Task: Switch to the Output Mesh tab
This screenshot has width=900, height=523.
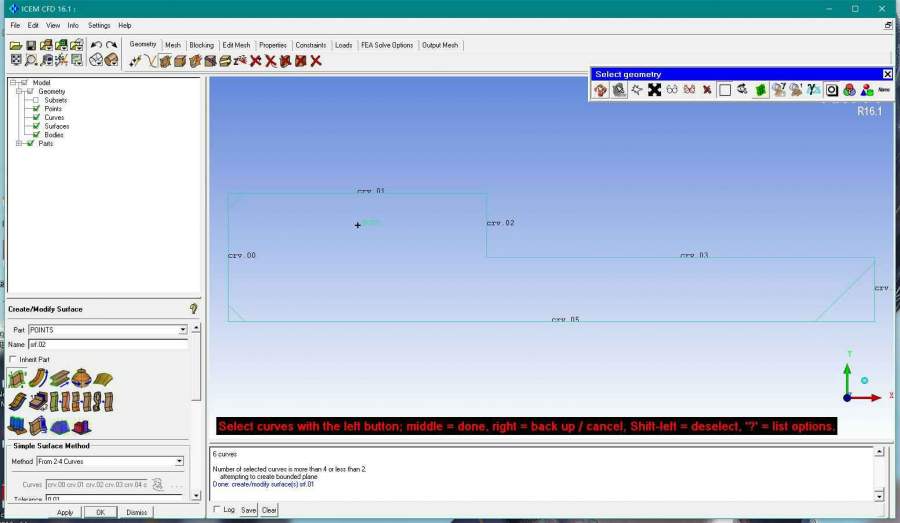Action: (x=440, y=45)
